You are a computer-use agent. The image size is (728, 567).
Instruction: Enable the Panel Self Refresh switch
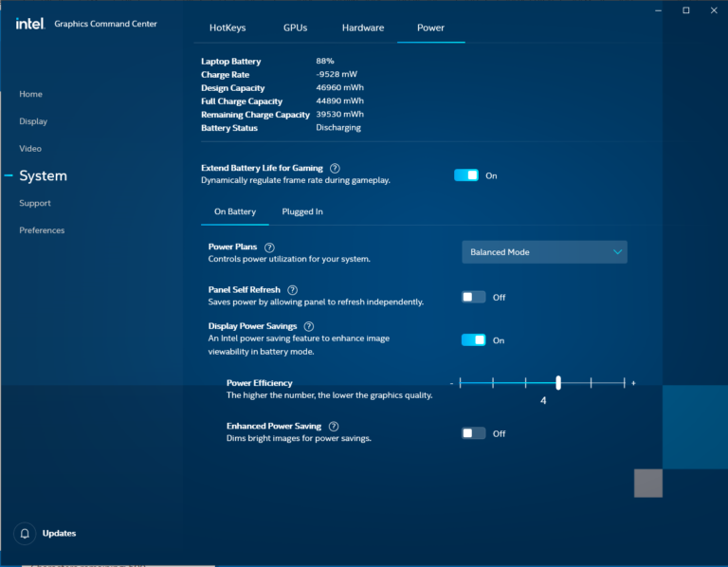474,297
